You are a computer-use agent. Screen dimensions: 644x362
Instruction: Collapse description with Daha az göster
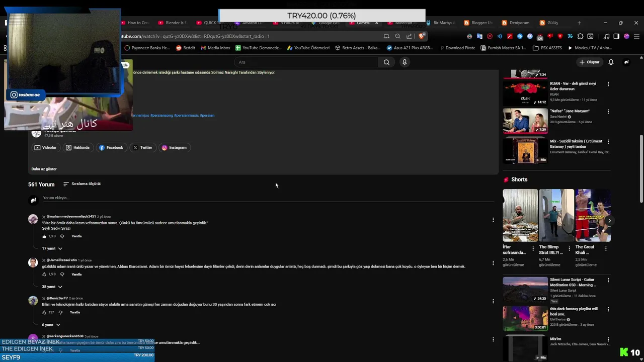(44, 169)
